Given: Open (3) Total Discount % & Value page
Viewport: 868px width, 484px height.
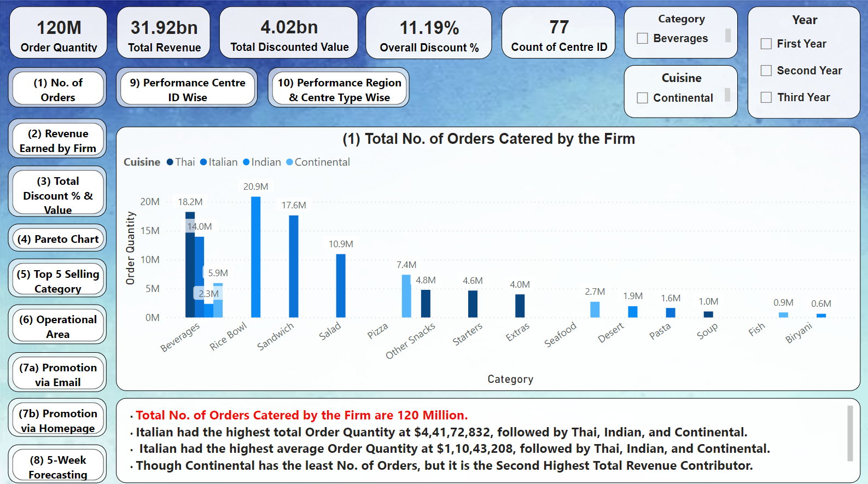Looking at the screenshot, I should [57, 192].
